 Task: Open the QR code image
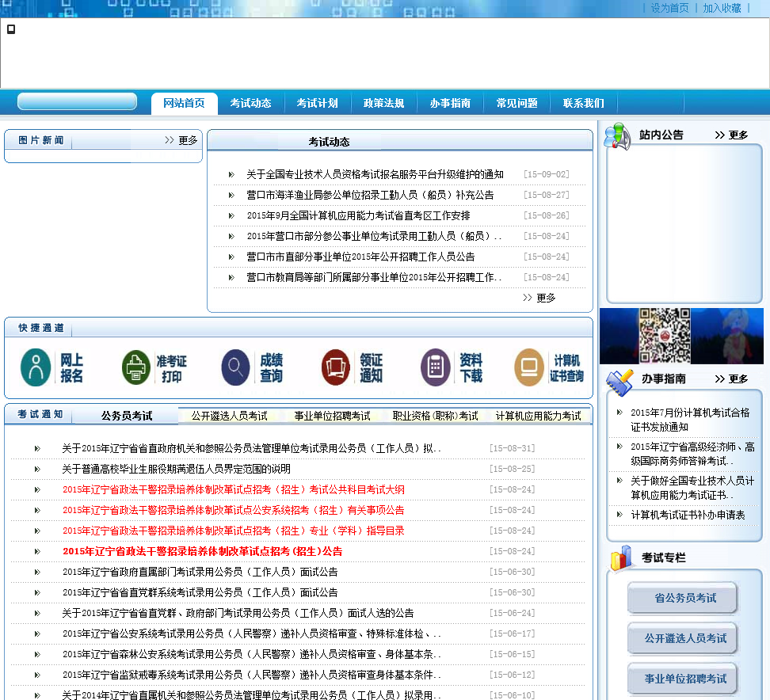coord(665,336)
